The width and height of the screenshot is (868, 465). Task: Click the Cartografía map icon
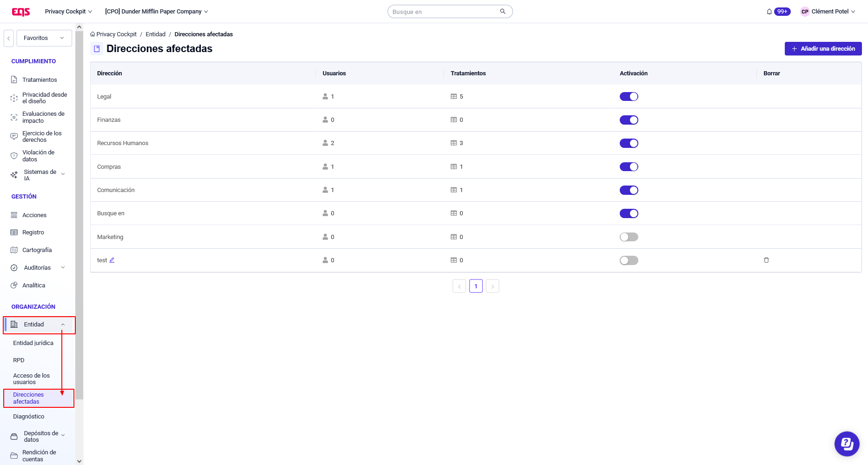pyautogui.click(x=14, y=250)
